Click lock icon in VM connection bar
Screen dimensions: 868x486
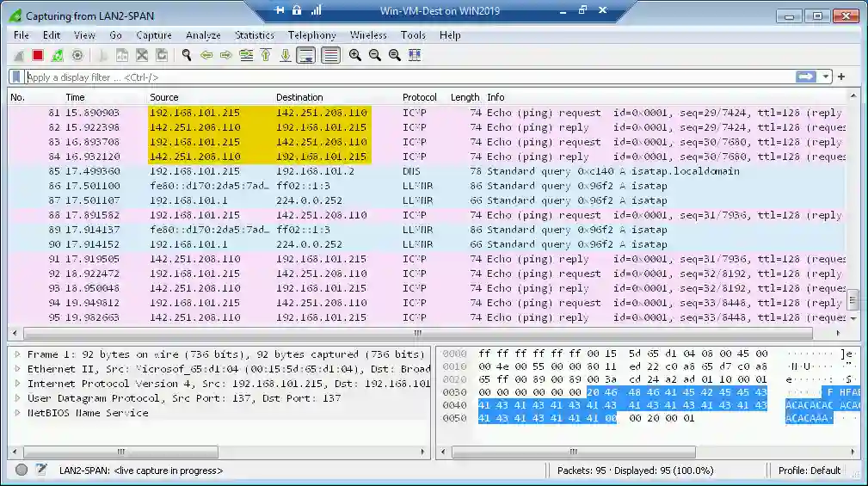(x=297, y=10)
